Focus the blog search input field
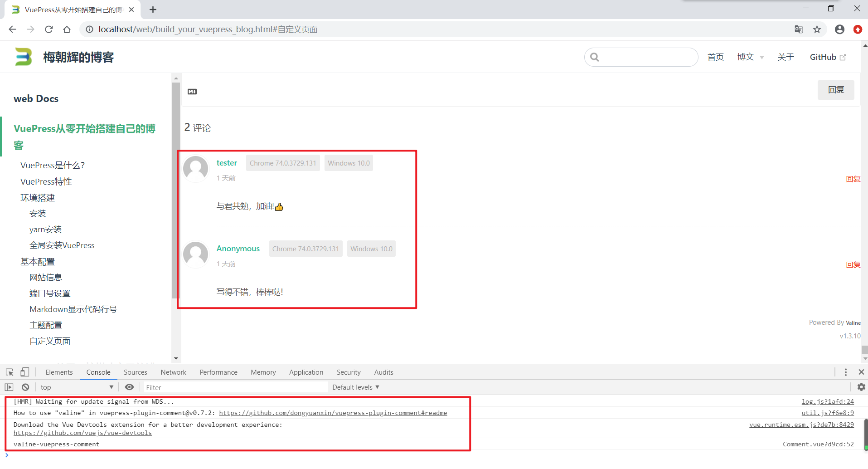The width and height of the screenshot is (868, 469). [641, 57]
